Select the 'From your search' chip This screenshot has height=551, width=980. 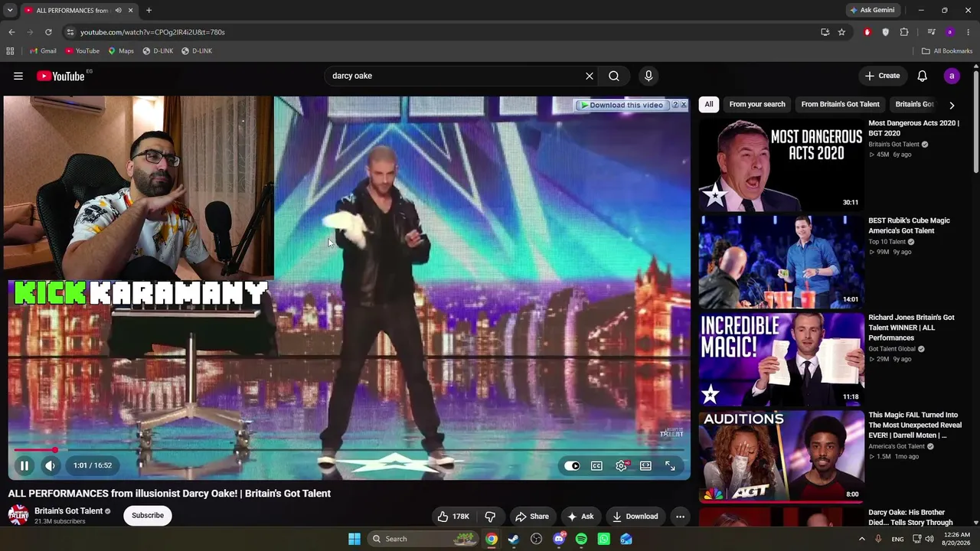(x=757, y=104)
